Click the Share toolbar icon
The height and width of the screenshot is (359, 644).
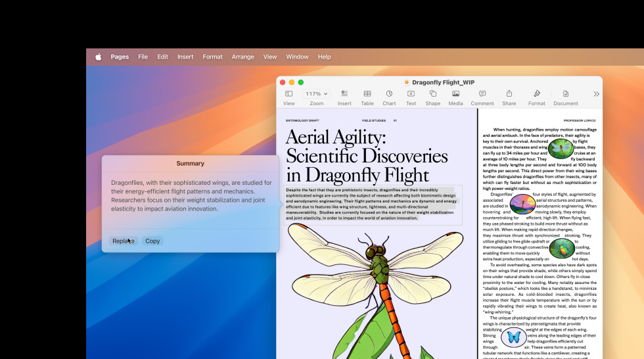[x=509, y=94]
